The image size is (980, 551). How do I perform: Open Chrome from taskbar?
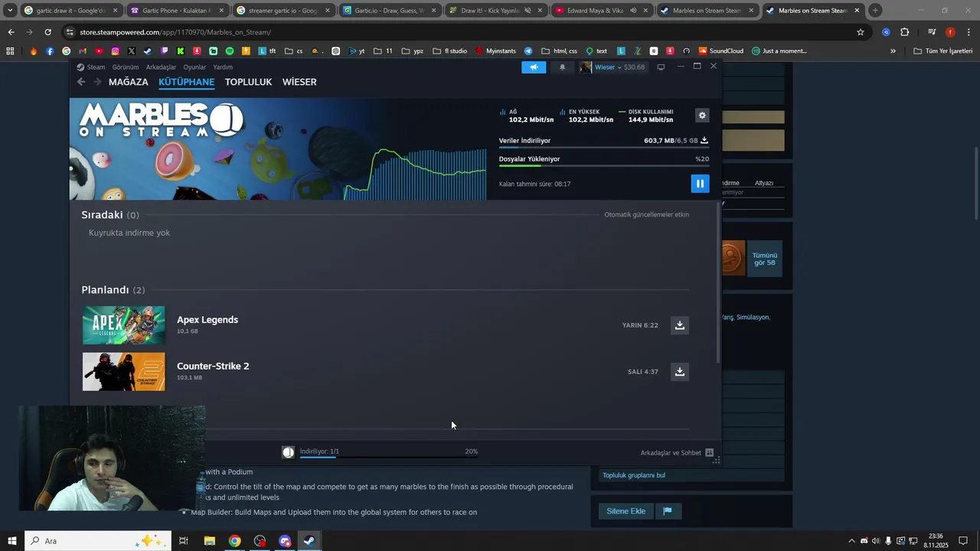click(234, 541)
